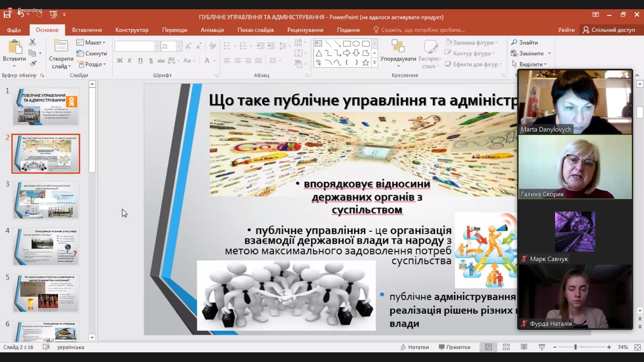Switch to the Вставлення ribbon tab

(87, 30)
